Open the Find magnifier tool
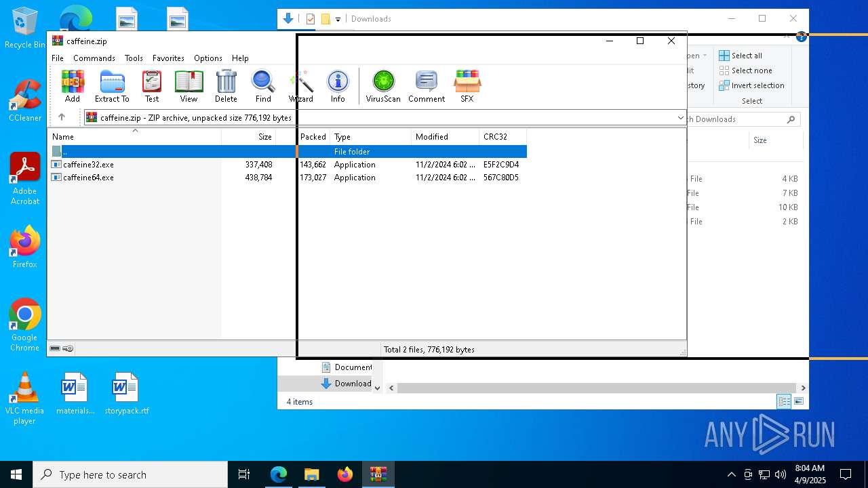Screen dimensions: 868x488 263,86
